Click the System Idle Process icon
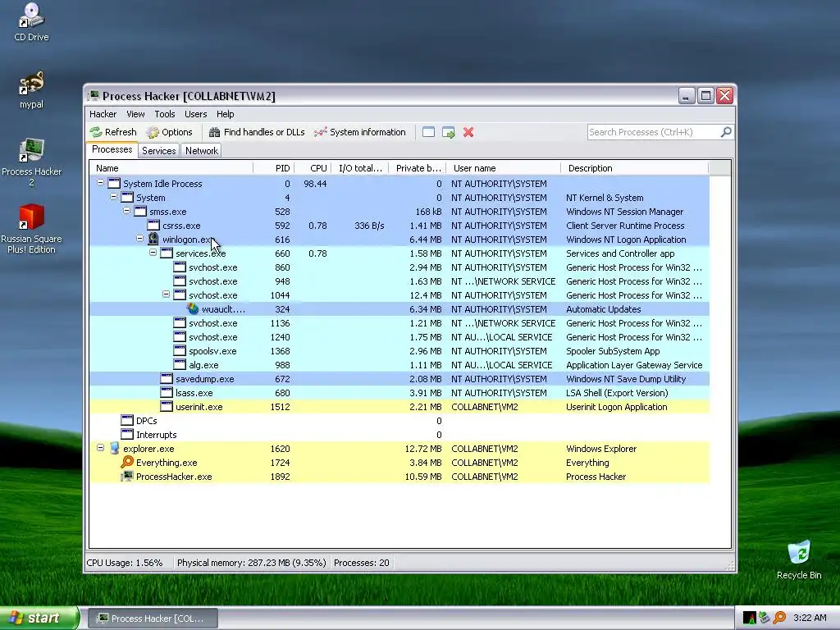 click(x=114, y=183)
